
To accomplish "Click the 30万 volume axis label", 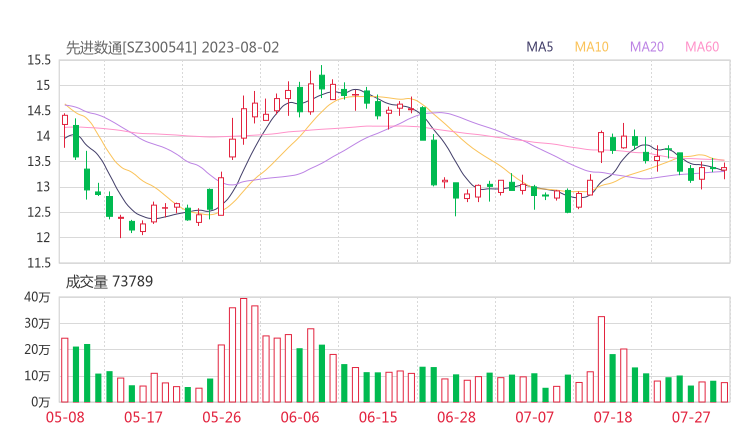I will click(37, 323).
